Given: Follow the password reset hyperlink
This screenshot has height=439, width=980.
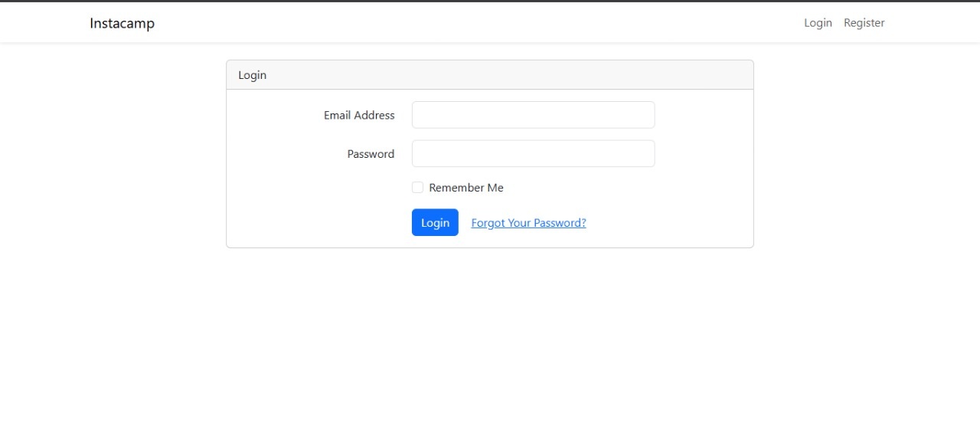Looking at the screenshot, I should point(528,223).
